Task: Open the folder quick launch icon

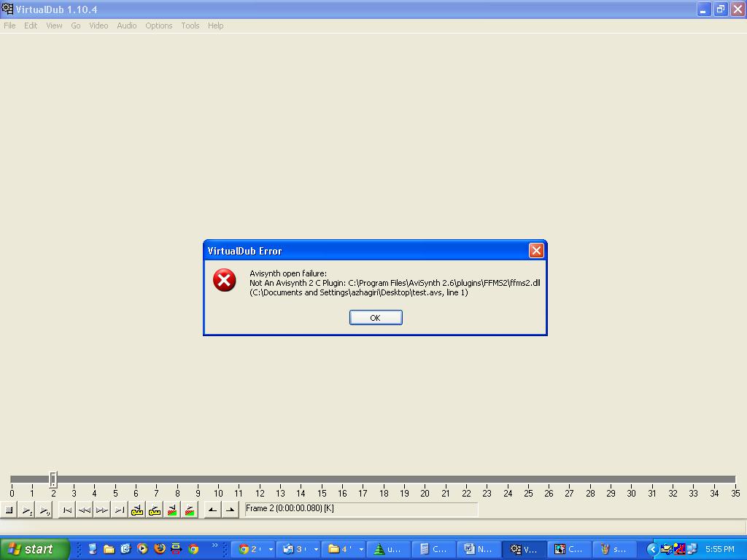Action: tap(109, 549)
